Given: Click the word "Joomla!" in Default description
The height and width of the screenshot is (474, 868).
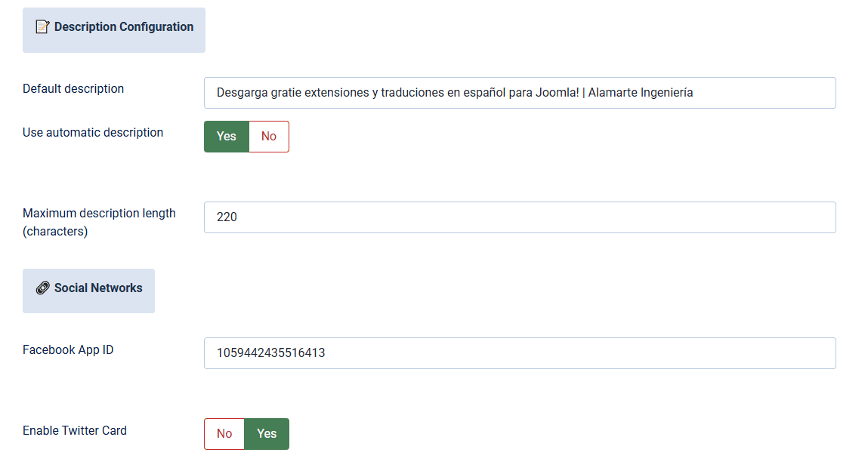Looking at the screenshot, I should point(558,93).
